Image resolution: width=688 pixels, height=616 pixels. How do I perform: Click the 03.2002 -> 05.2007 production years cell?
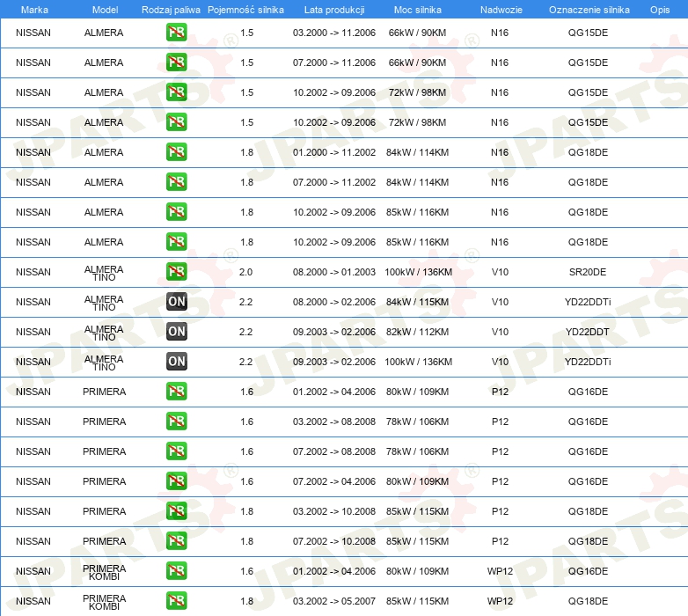click(334, 601)
